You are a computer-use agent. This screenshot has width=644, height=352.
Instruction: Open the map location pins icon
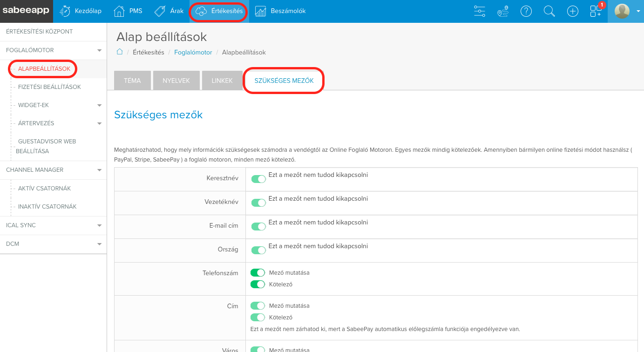[502, 11]
